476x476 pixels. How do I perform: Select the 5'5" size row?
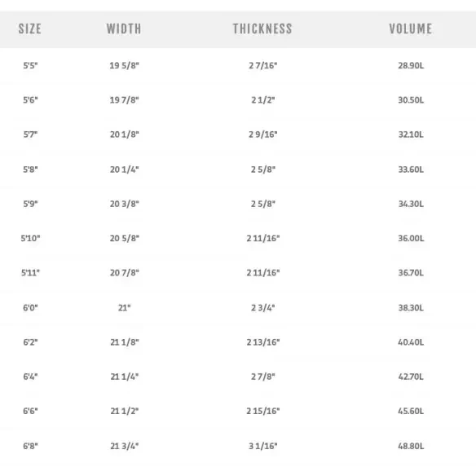point(238,65)
